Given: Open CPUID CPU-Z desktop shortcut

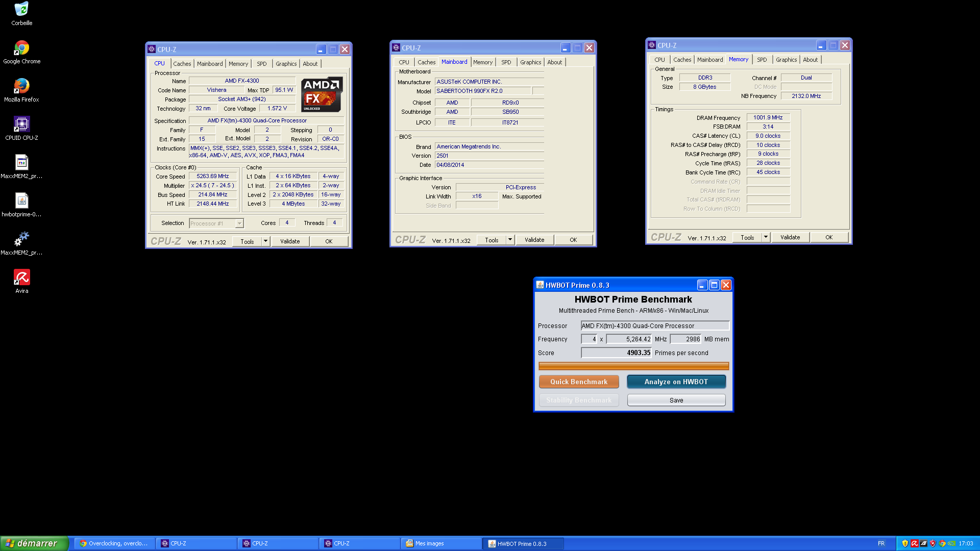Looking at the screenshot, I should coord(21,129).
